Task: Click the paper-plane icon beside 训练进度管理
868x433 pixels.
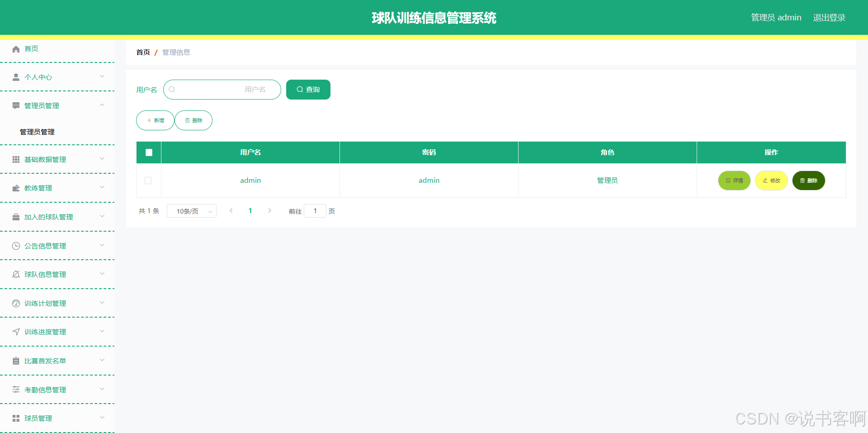Action: coord(16,332)
